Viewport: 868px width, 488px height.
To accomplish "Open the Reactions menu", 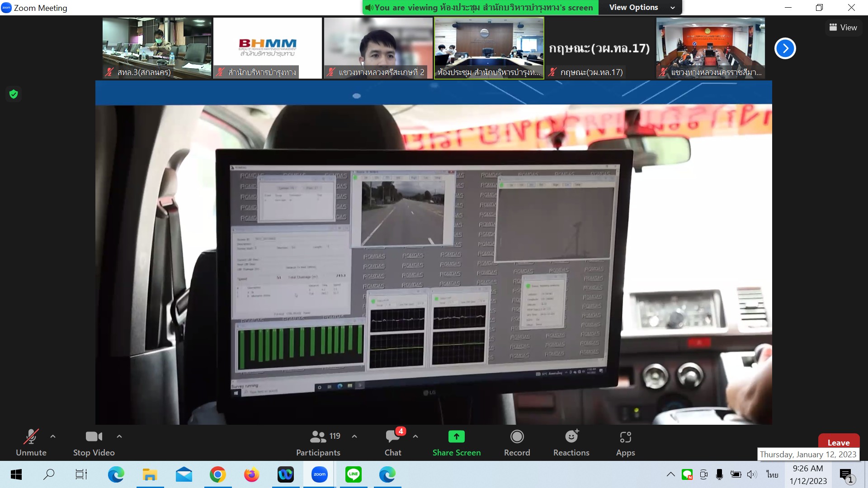I will point(571,443).
